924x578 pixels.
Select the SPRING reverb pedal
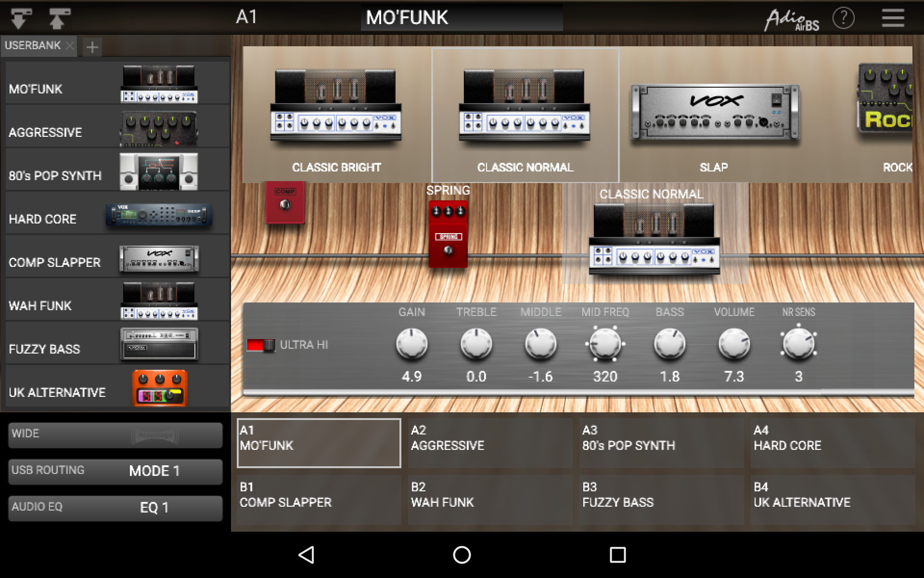(448, 234)
